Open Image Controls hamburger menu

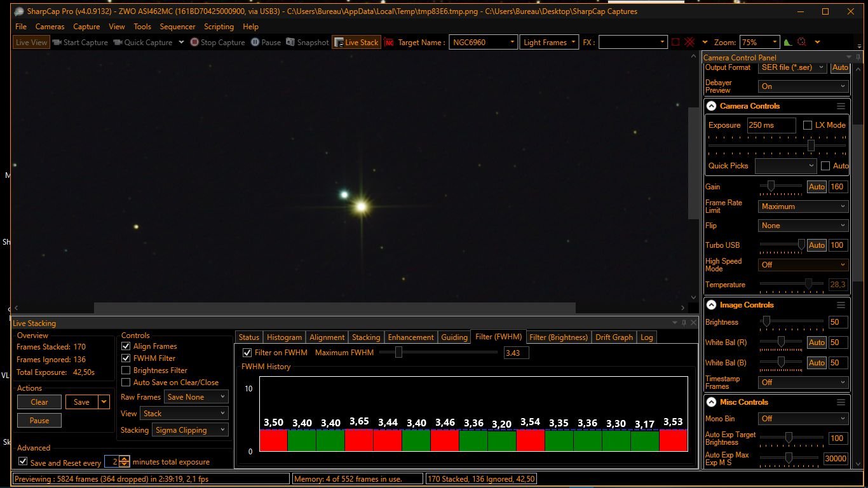[x=841, y=305]
